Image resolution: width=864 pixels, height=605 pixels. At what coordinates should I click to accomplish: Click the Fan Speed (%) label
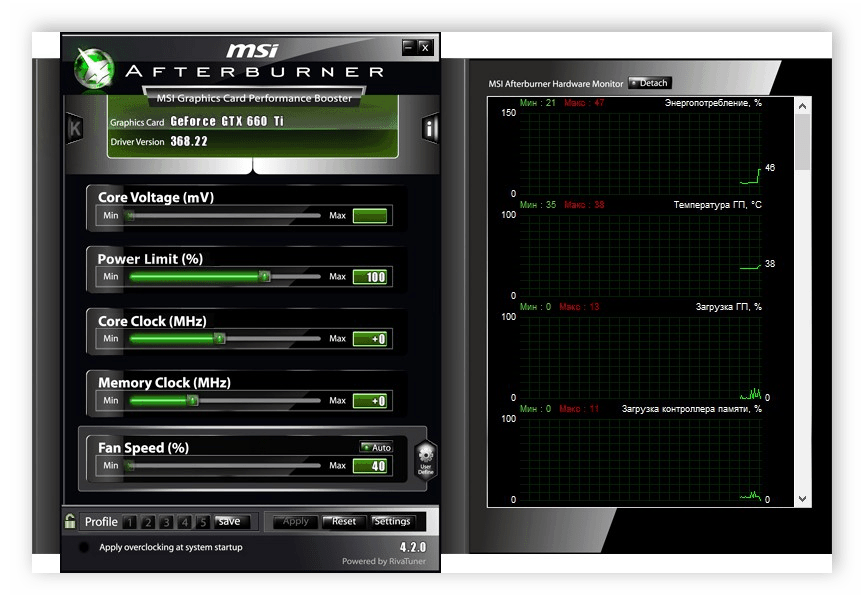[143, 447]
